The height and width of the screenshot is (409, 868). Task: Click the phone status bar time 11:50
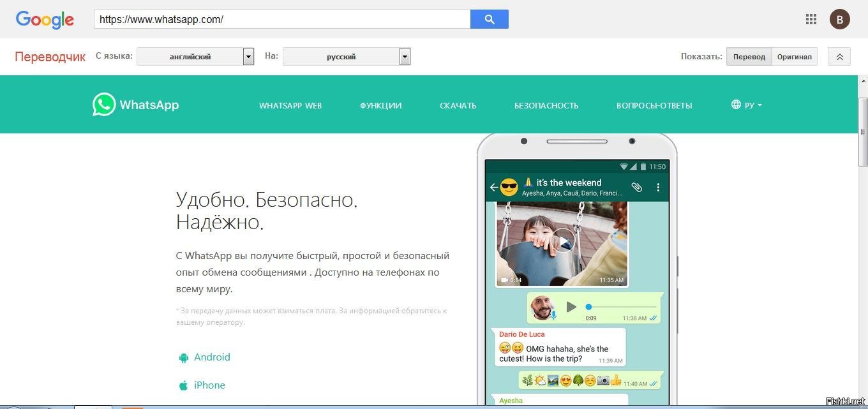(x=657, y=167)
